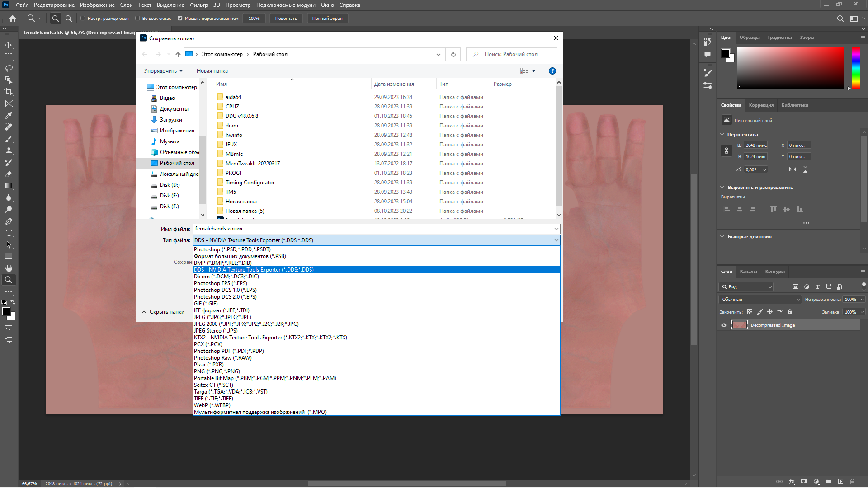Select the Crop tool in toolbar
The image size is (868, 488).
9,92
